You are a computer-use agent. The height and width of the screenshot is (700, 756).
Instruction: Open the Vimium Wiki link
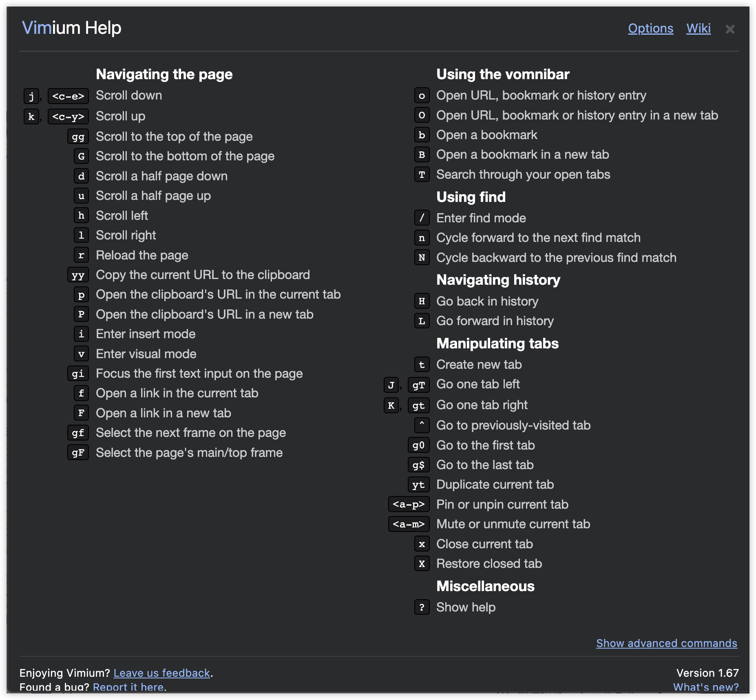pyautogui.click(x=698, y=29)
